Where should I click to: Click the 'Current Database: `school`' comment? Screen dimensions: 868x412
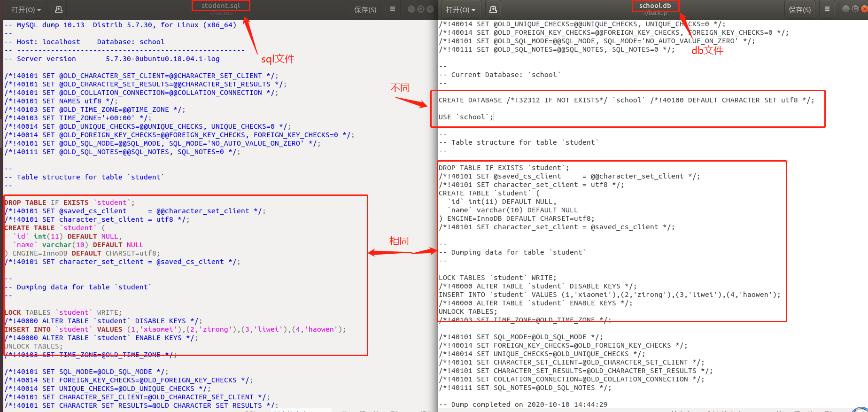click(500, 75)
